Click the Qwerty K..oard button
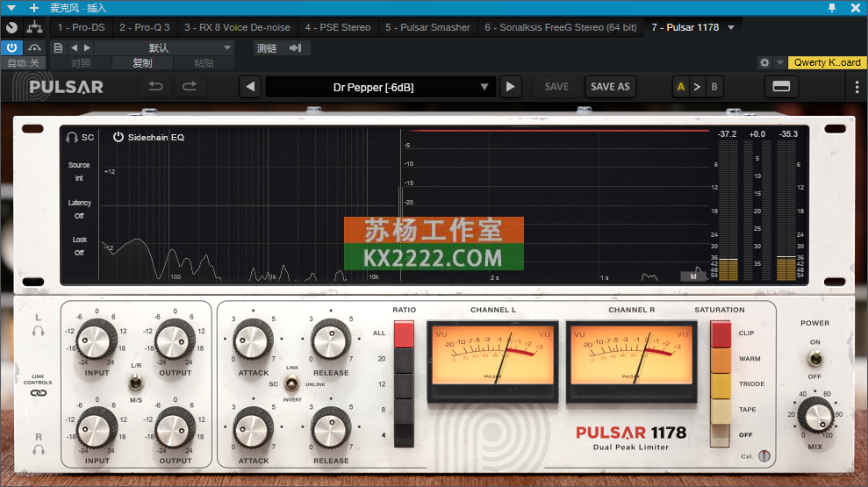The height and width of the screenshot is (487, 868). [x=827, y=62]
